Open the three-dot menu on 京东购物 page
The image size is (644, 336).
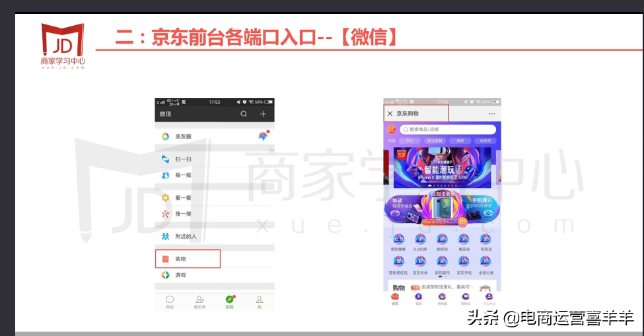click(491, 114)
